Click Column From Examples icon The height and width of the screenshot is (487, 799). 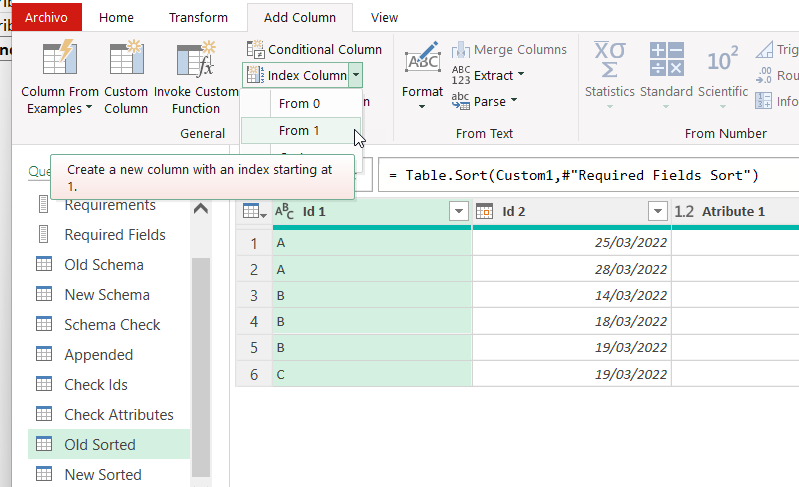pyautogui.click(x=59, y=60)
